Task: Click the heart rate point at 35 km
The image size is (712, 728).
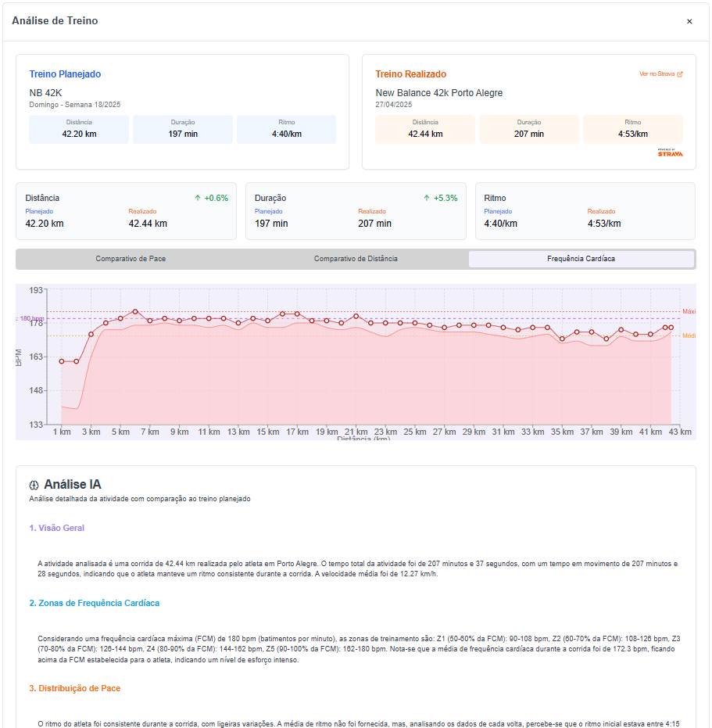Action: click(x=562, y=339)
